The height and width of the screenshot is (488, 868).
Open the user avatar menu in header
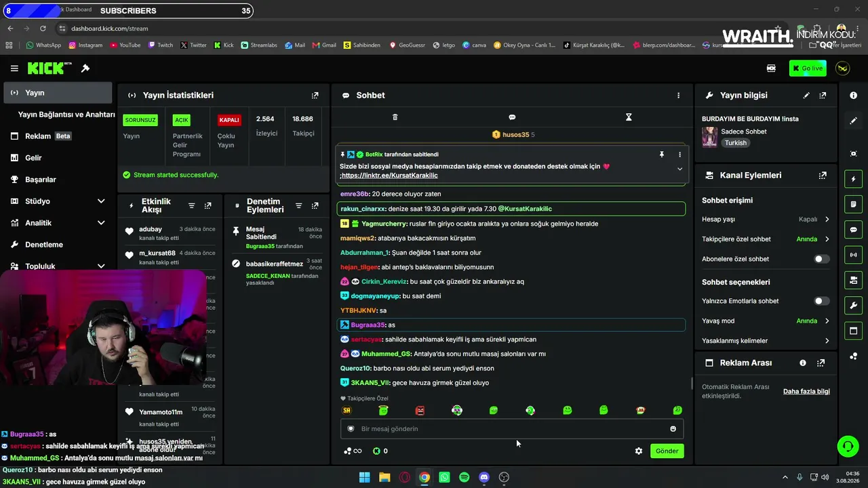click(843, 68)
